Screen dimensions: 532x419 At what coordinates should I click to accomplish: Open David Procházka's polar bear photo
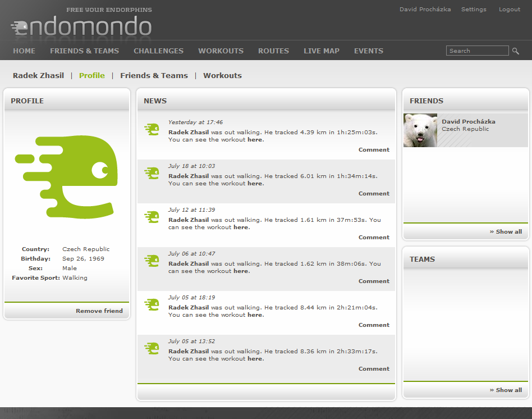pyautogui.click(x=420, y=130)
